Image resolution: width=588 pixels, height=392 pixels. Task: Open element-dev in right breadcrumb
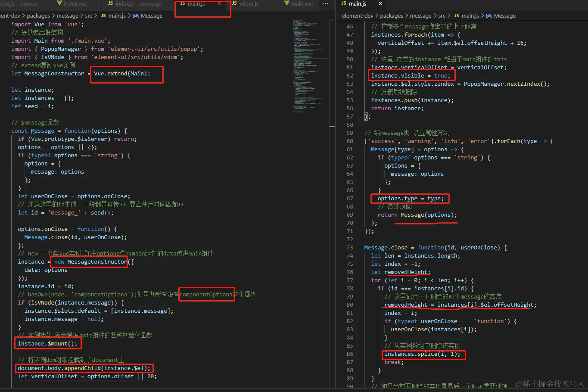[358, 16]
